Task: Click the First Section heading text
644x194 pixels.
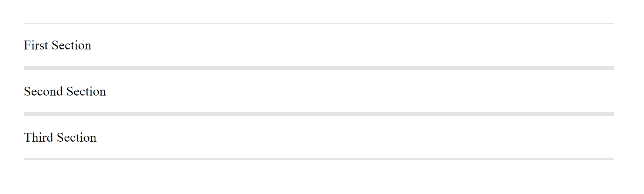Action: [57, 45]
